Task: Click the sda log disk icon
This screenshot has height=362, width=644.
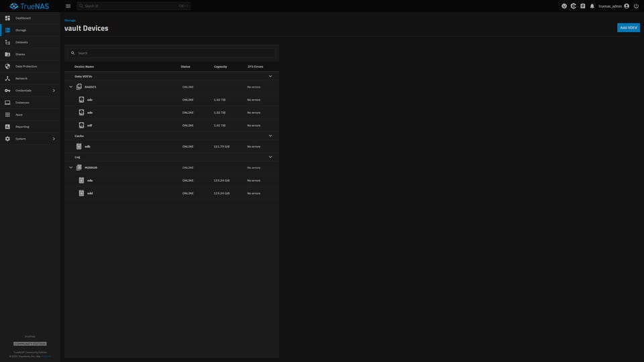Action: (x=81, y=180)
